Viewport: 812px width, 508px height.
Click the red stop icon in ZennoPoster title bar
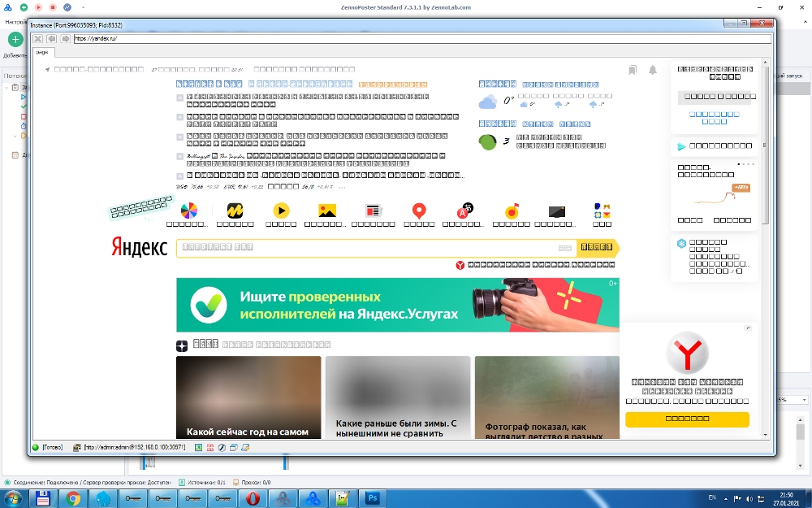click(53, 7)
